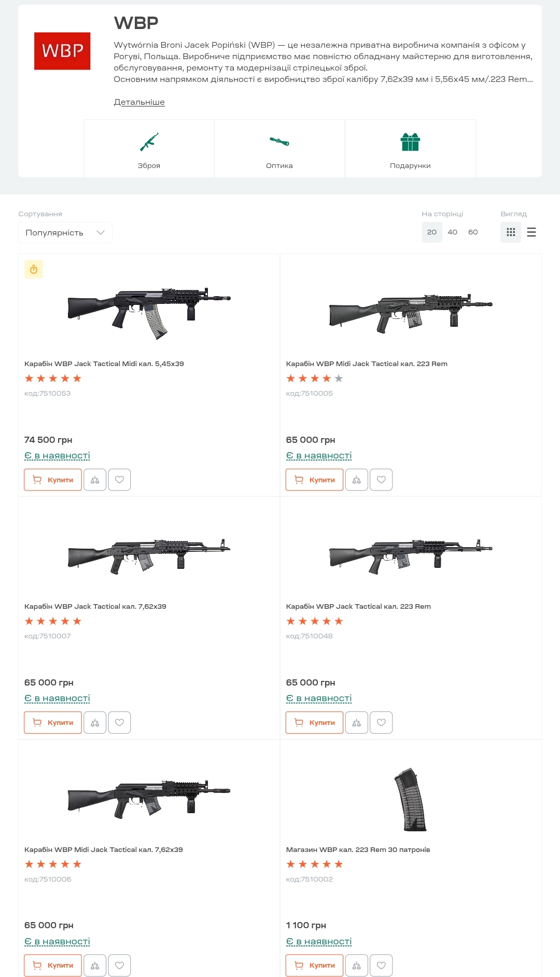The image size is (560, 977).
Task: Click the timer badge on first product
Action: coord(34,270)
